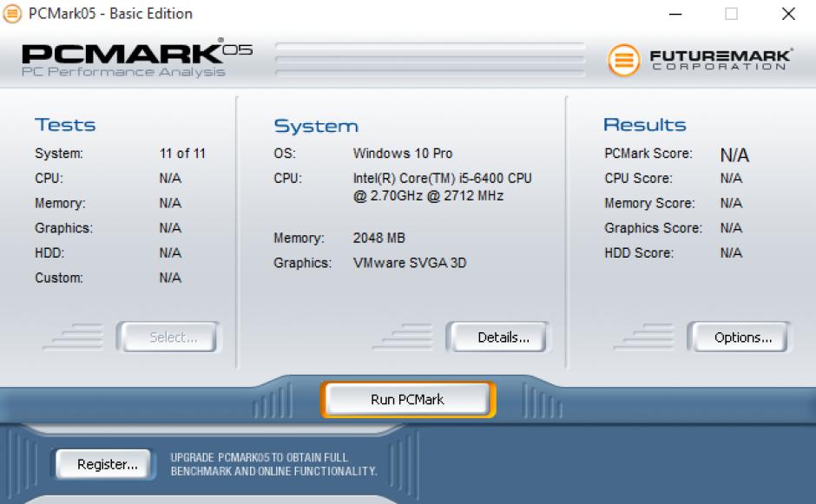This screenshot has height=504, width=816.
Task: Open system Details dialog
Action: (x=498, y=337)
